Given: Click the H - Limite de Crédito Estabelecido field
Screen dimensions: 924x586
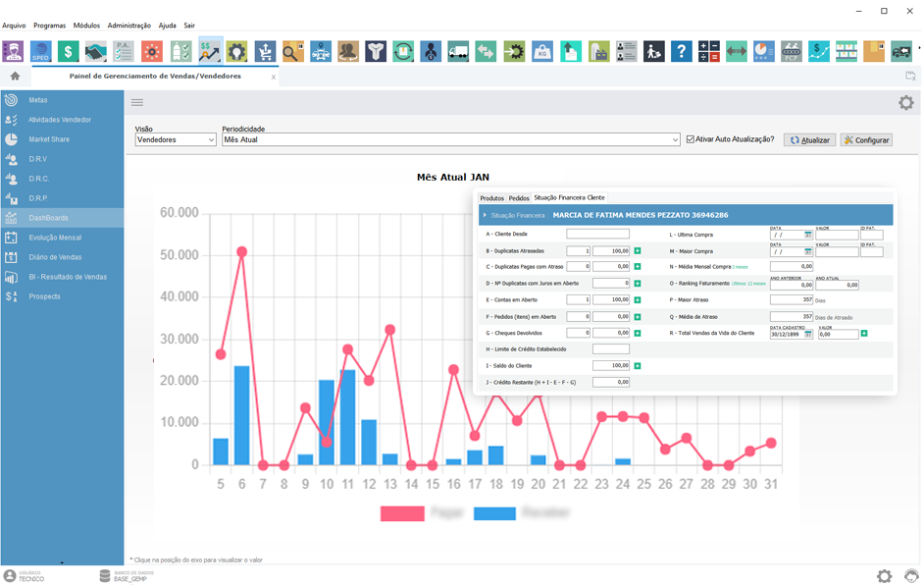Looking at the screenshot, I should 610,349.
